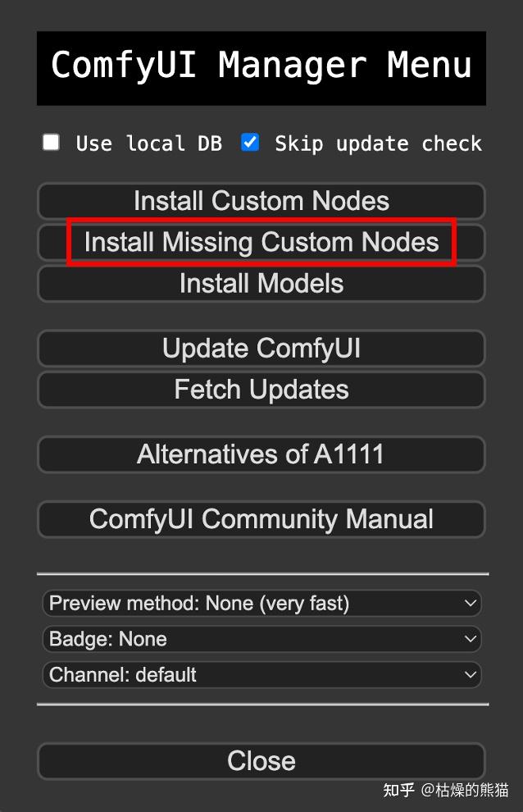Click the Skip update check label
Image resolution: width=523 pixels, height=812 pixels.
(x=378, y=144)
